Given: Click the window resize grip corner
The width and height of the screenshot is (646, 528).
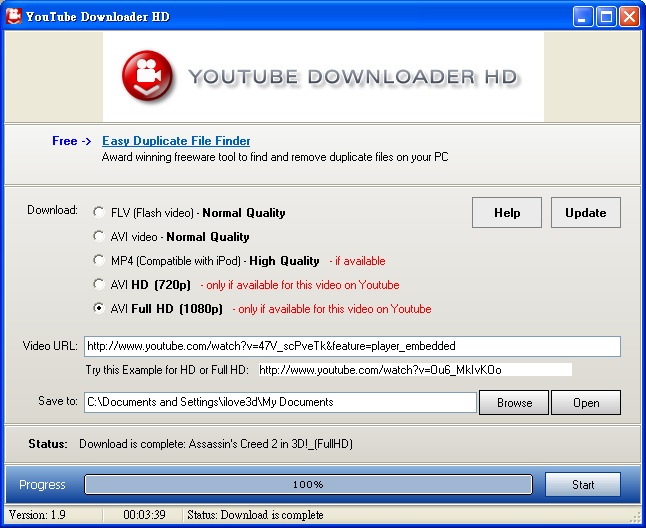Looking at the screenshot, I should pos(636,518).
